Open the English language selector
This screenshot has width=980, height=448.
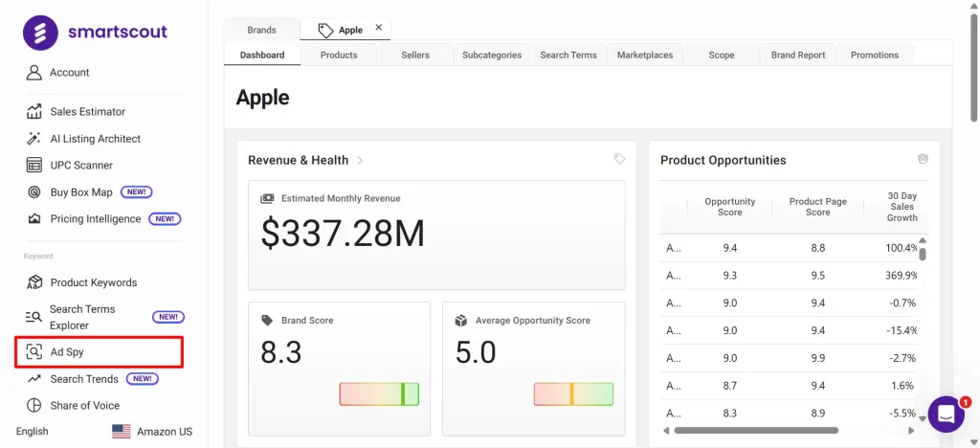point(32,431)
